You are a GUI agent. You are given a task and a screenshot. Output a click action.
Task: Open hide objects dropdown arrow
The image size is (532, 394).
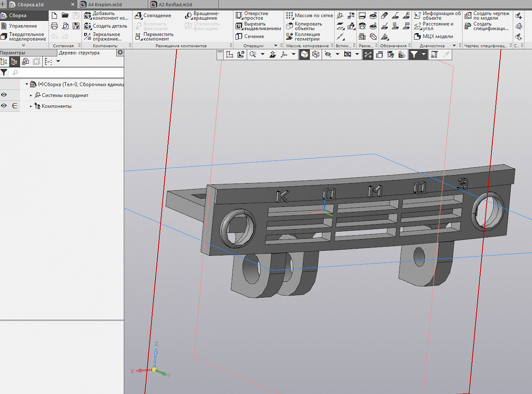click(338, 54)
